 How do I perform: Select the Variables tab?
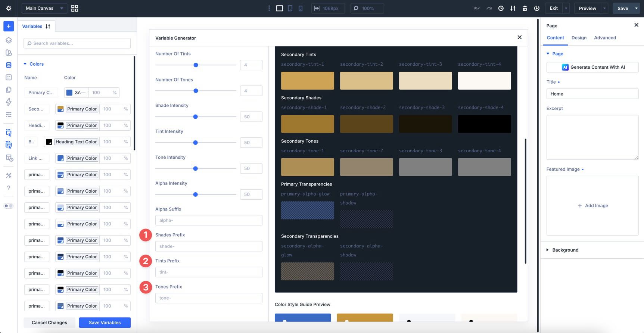click(x=32, y=27)
